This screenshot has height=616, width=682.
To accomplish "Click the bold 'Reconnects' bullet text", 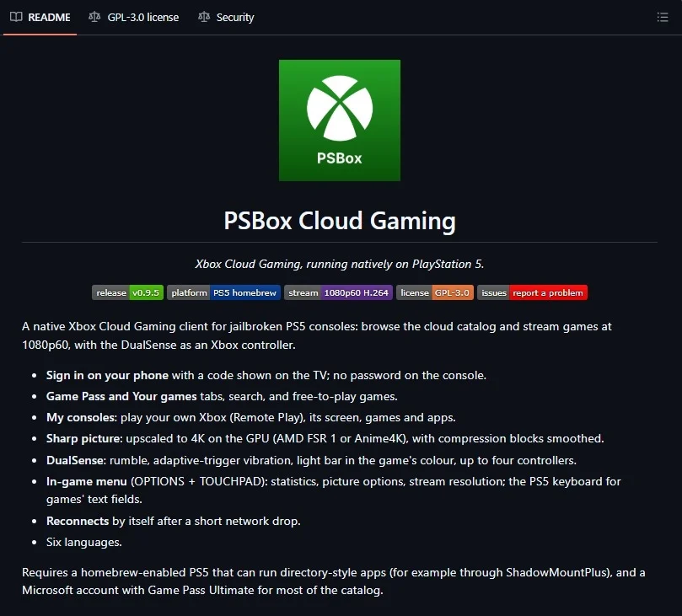I will click(x=78, y=521).
